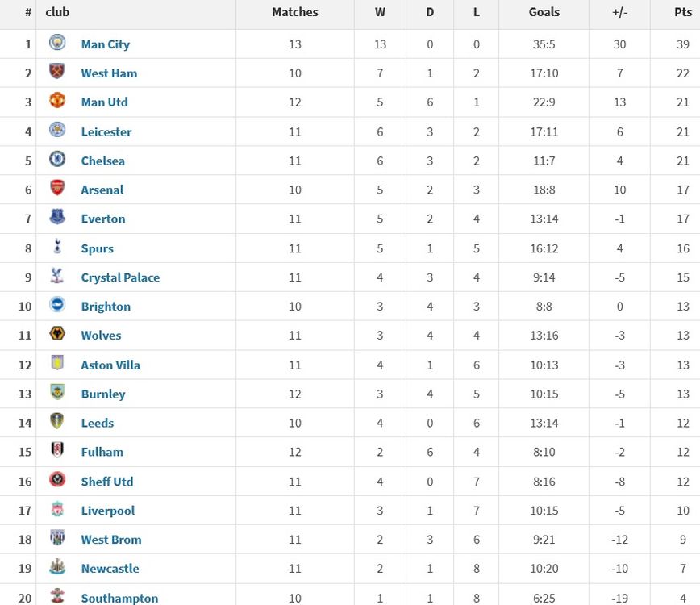The image size is (700, 605).
Task: Click the Newcastle club crest
Action: (57, 568)
